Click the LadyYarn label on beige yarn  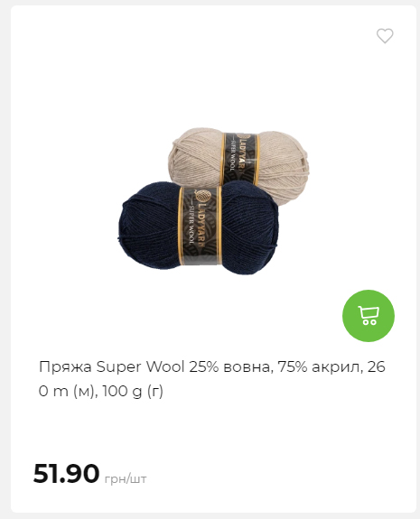coord(240,158)
